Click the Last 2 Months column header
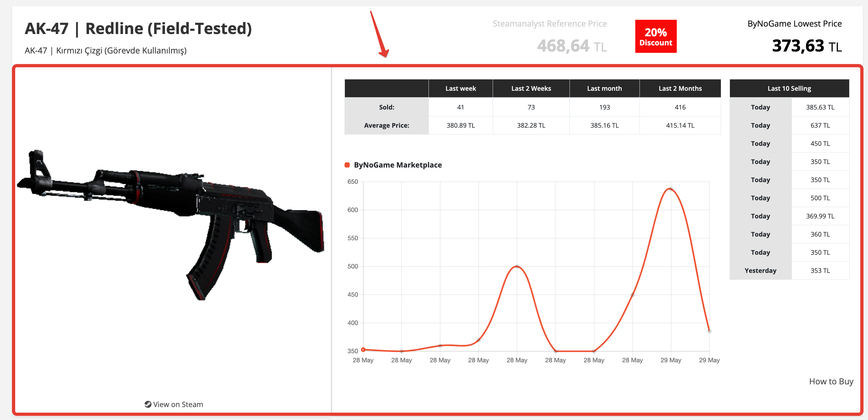 pos(680,88)
